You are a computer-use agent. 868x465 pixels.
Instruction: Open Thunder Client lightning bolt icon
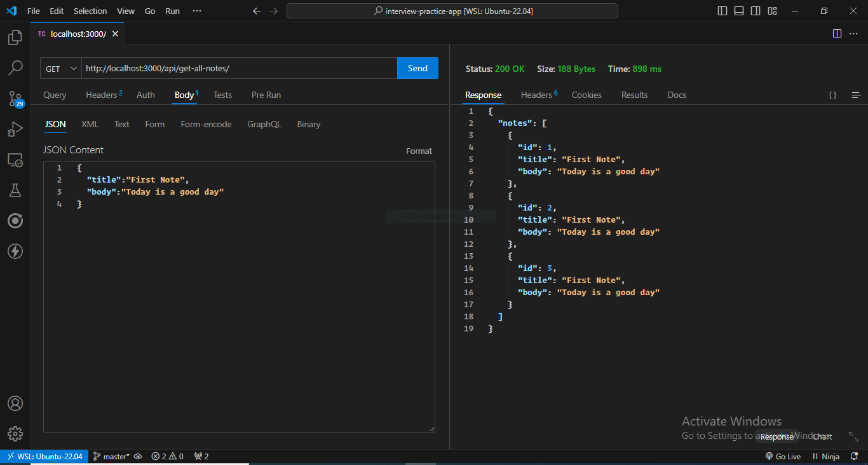point(15,251)
